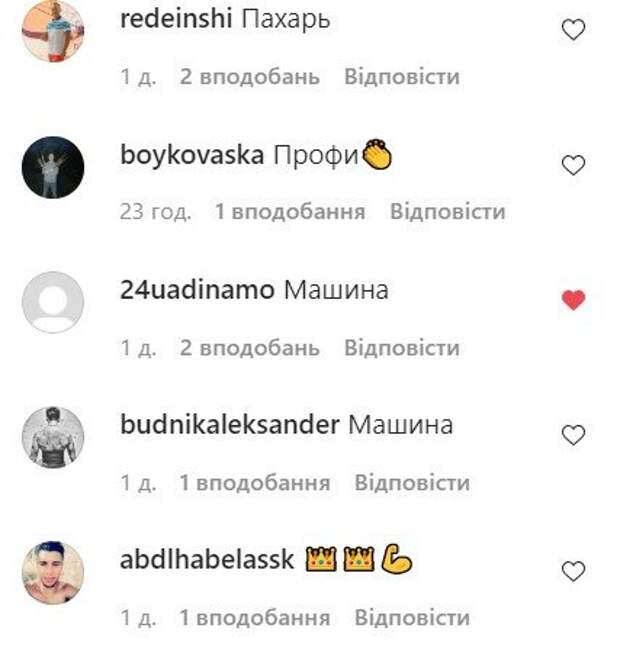View likes on redeinshi's comment
Screen dimensions: 620x660
[x=250, y=77]
